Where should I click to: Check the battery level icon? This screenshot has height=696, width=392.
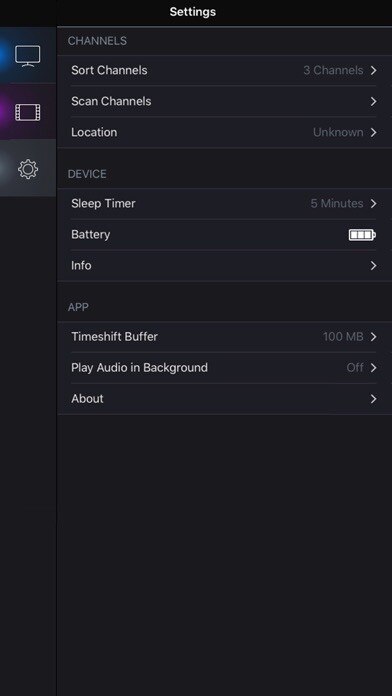pyautogui.click(x=362, y=234)
